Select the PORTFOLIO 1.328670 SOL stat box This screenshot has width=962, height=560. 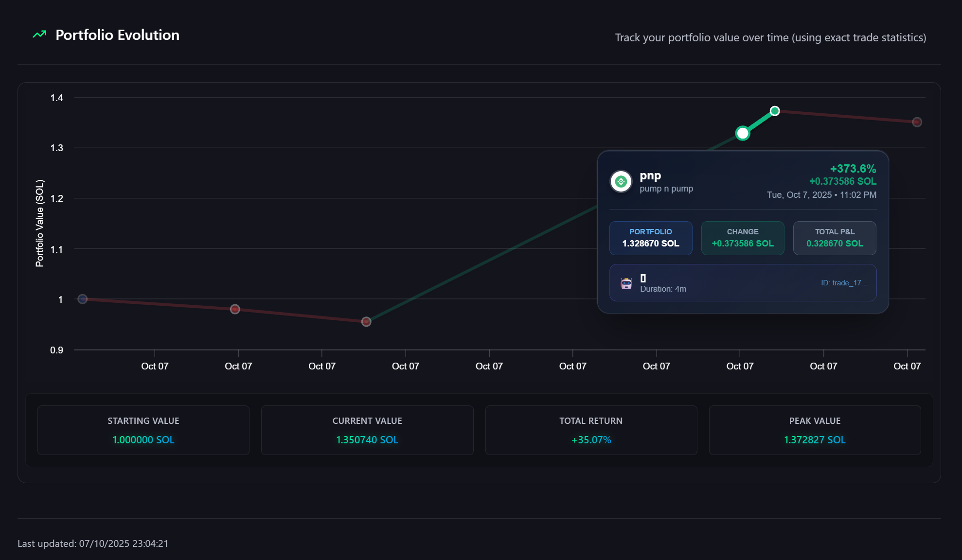[x=651, y=238]
